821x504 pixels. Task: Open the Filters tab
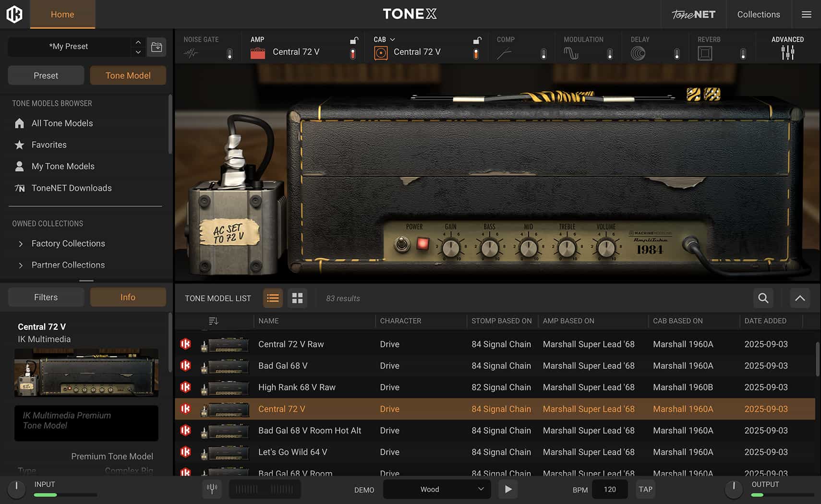46,297
